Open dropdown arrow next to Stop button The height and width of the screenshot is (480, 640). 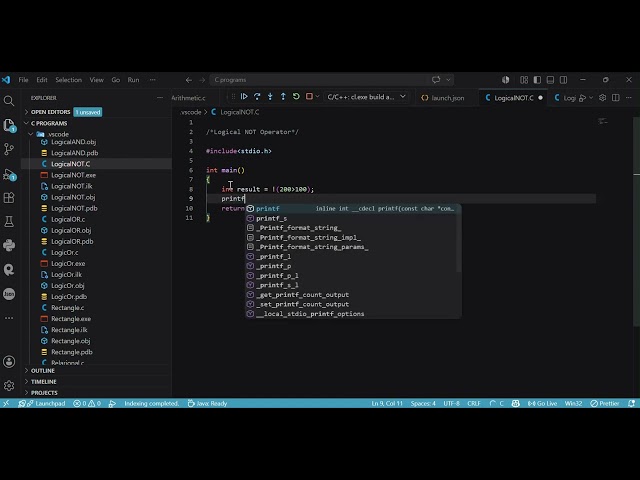pos(317,97)
